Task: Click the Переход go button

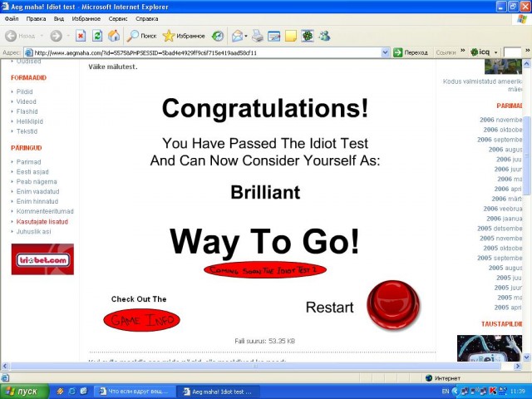Action: click(411, 52)
